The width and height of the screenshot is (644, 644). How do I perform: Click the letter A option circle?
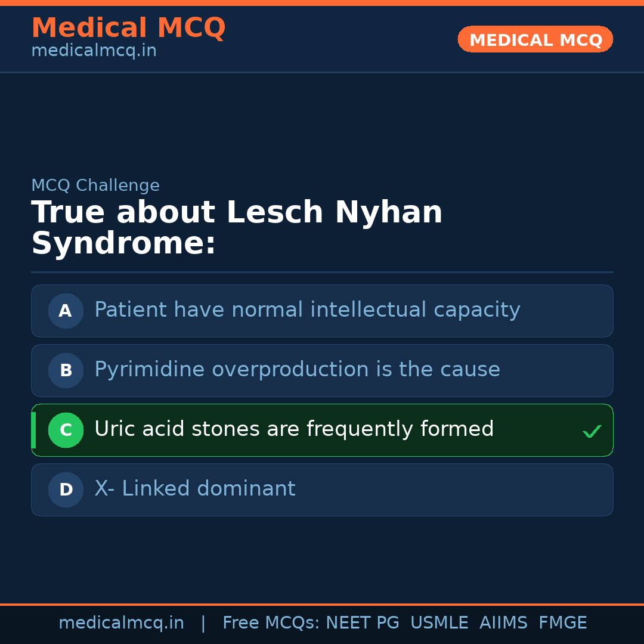66,311
